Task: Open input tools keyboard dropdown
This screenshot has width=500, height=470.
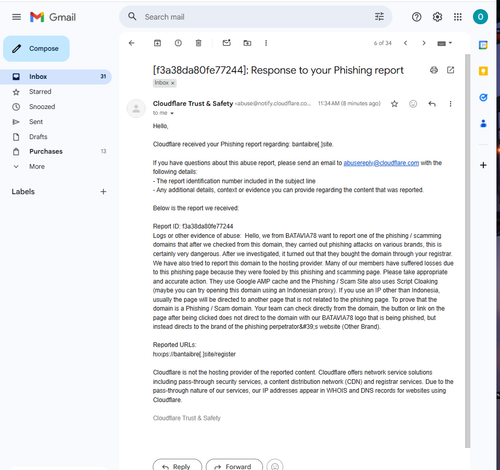Action: 444,43
